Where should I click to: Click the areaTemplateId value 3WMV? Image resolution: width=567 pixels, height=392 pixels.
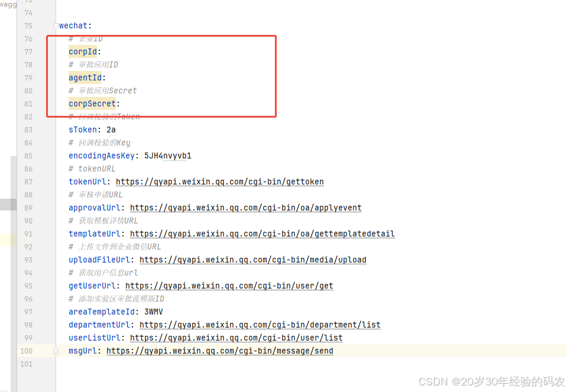click(153, 312)
